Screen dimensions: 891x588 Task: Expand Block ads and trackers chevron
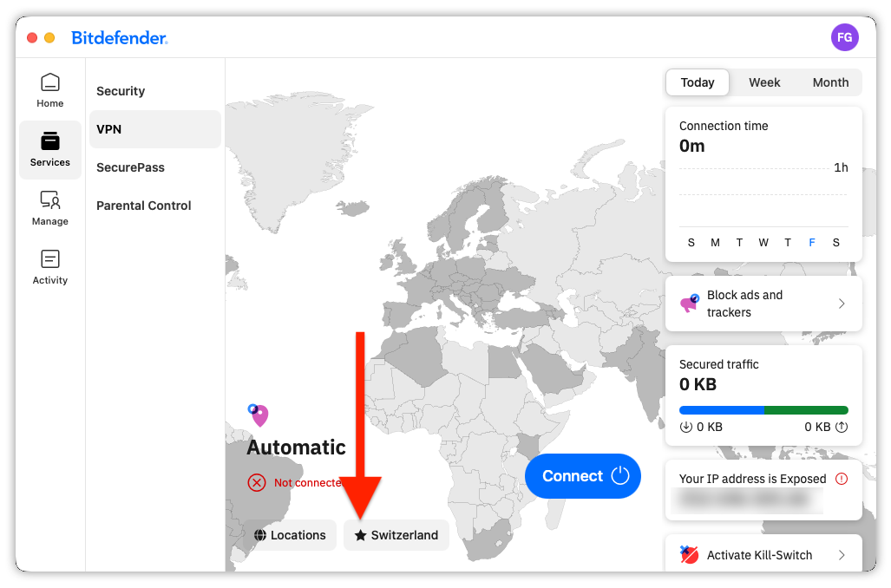coord(842,304)
